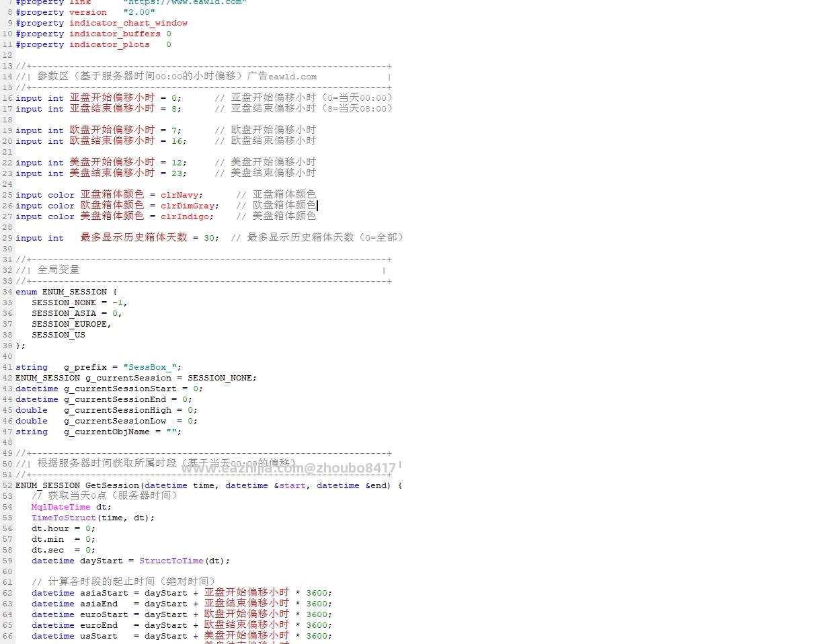Click g_currentSessionHigh variable declaration
This screenshot has width=833, height=644.
[118, 410]
